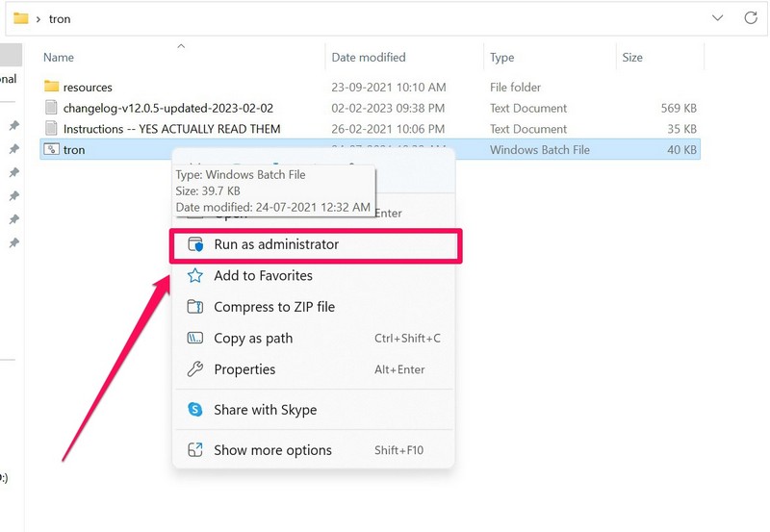
Task: Click the resources folder icon
Action: coord(52,88)
